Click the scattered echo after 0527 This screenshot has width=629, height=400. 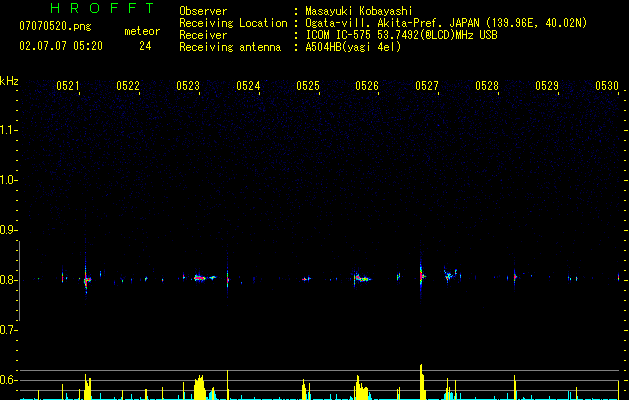coord(450,274)
